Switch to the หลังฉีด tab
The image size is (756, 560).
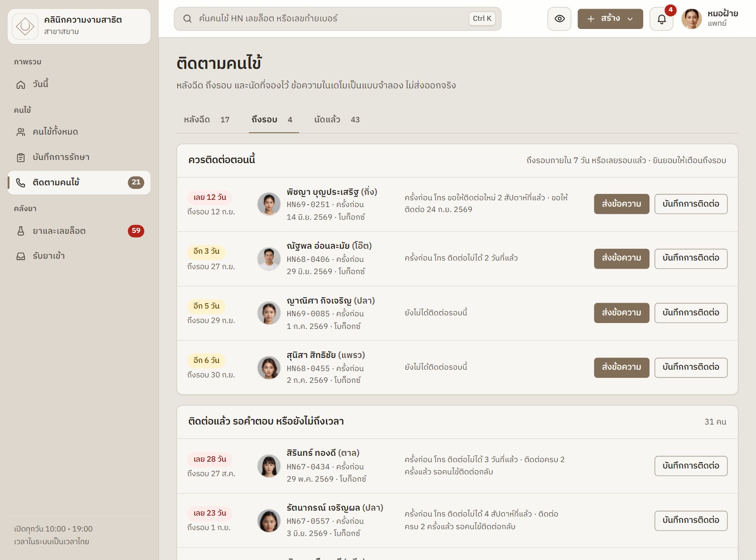pyautogui.click(x=207, y=120)
